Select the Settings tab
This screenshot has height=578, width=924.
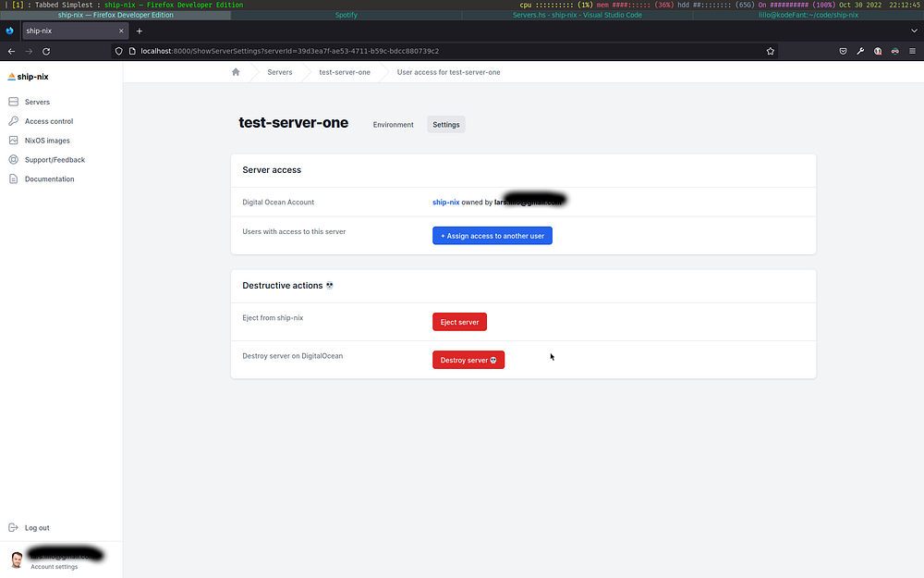click(x=446, y=125)
